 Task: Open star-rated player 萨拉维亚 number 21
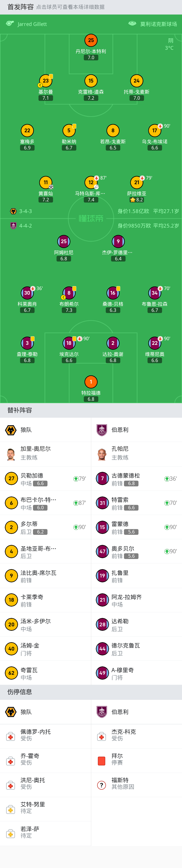coord(136,182)
